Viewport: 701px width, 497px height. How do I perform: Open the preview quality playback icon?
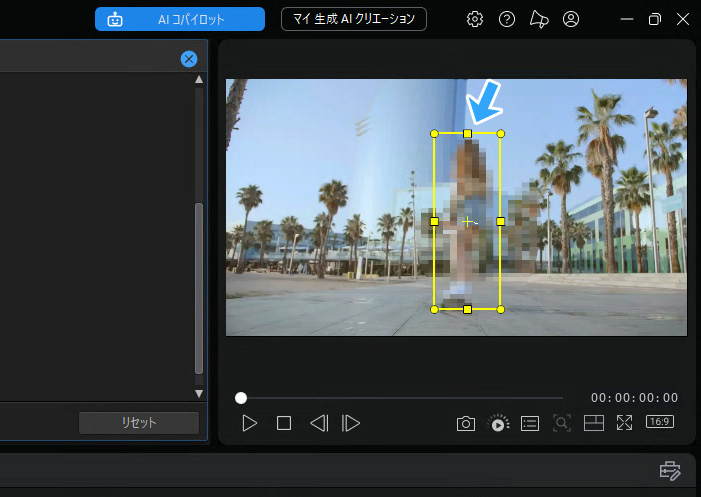498,423
